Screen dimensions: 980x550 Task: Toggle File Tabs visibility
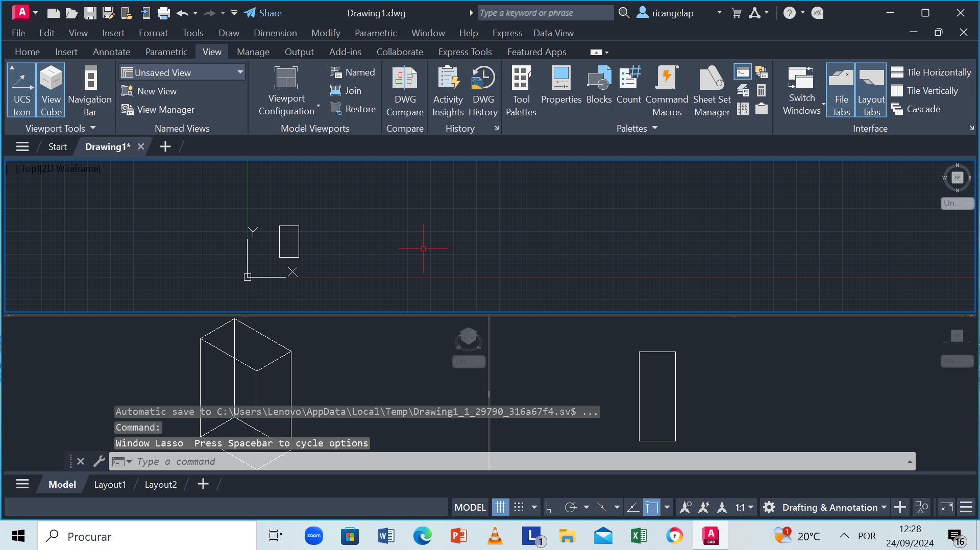841,90
